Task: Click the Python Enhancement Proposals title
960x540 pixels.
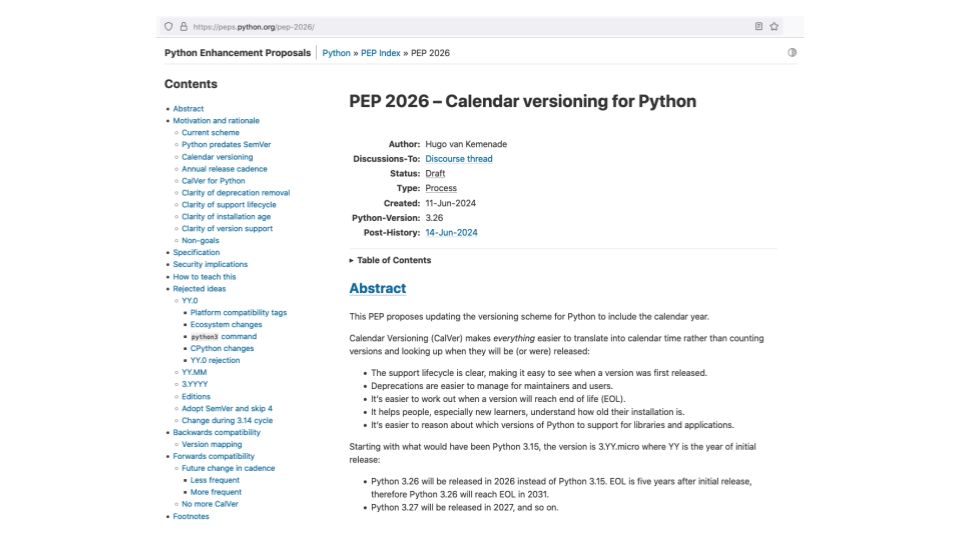Action: coord(238,53)
